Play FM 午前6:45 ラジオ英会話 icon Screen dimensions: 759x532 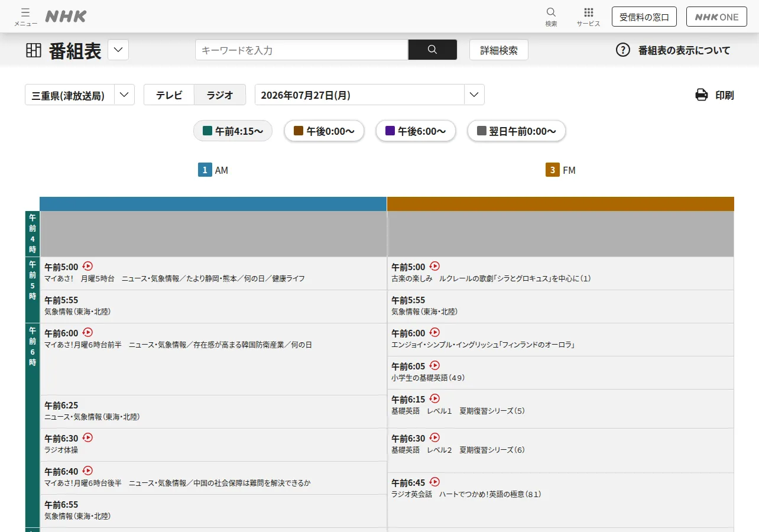[434, 482]
